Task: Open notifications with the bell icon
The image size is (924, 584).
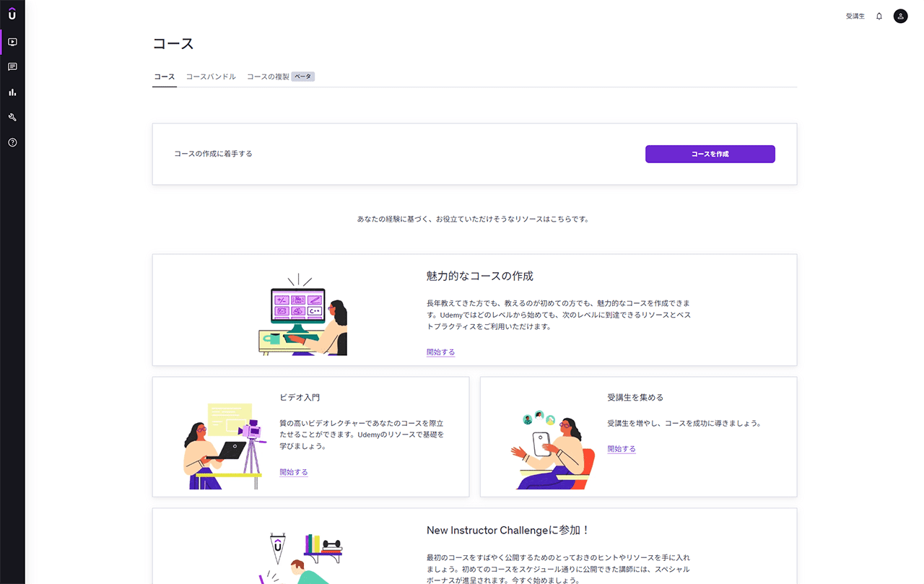Action: [x=879, y=16]
